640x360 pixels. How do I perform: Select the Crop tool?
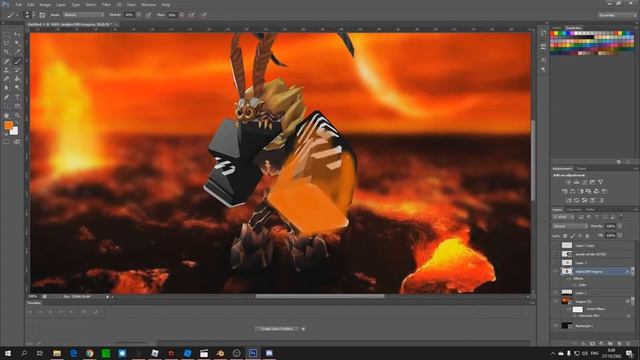[x=7, y=52]
